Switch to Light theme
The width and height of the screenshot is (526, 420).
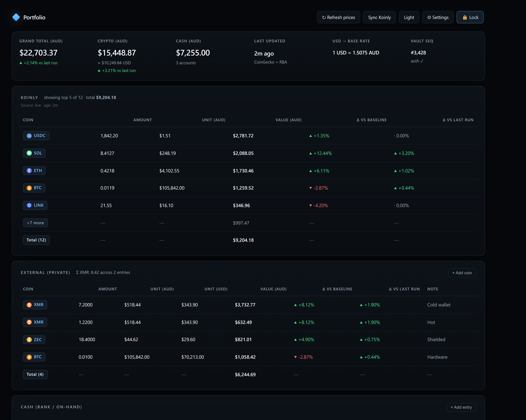[409, 17]
